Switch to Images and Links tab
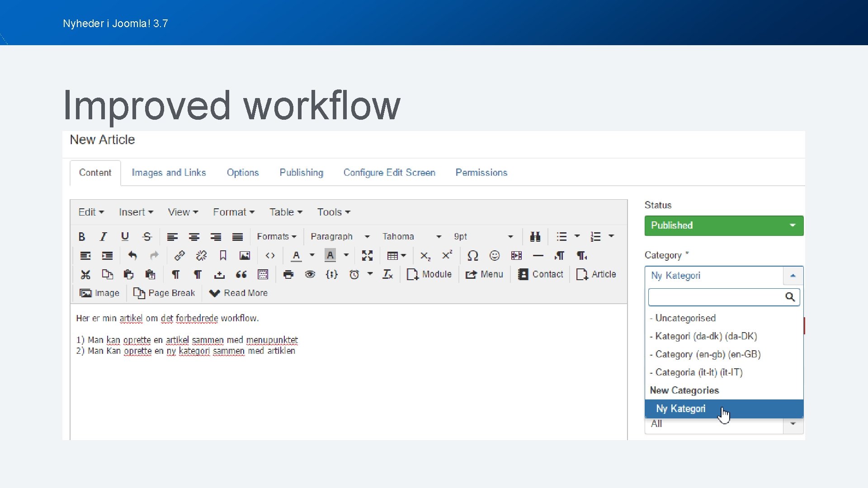868x488 pixels. [169, 173]
